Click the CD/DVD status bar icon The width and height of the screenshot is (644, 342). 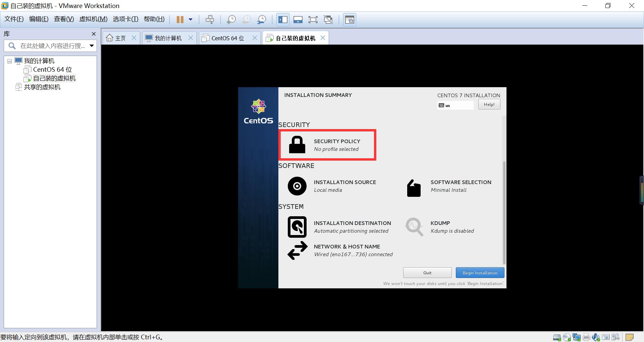tap(567, 337)
